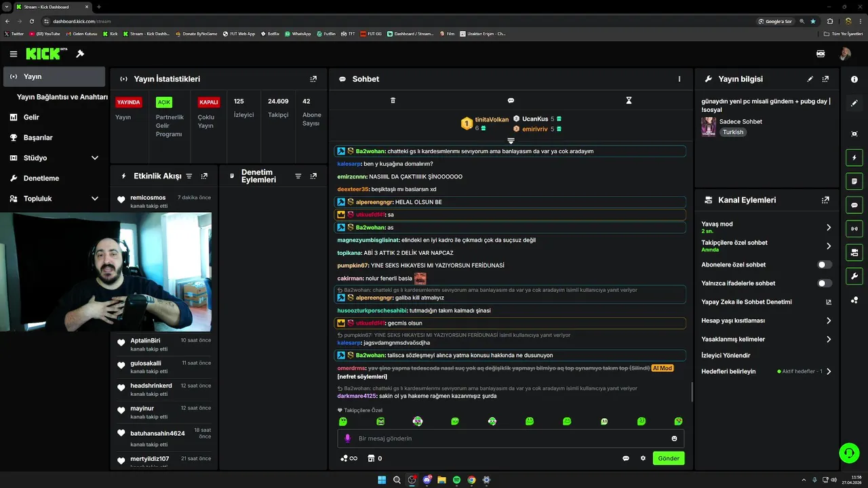
Task: Expand Yavaş mod settings
Action: 829,227
